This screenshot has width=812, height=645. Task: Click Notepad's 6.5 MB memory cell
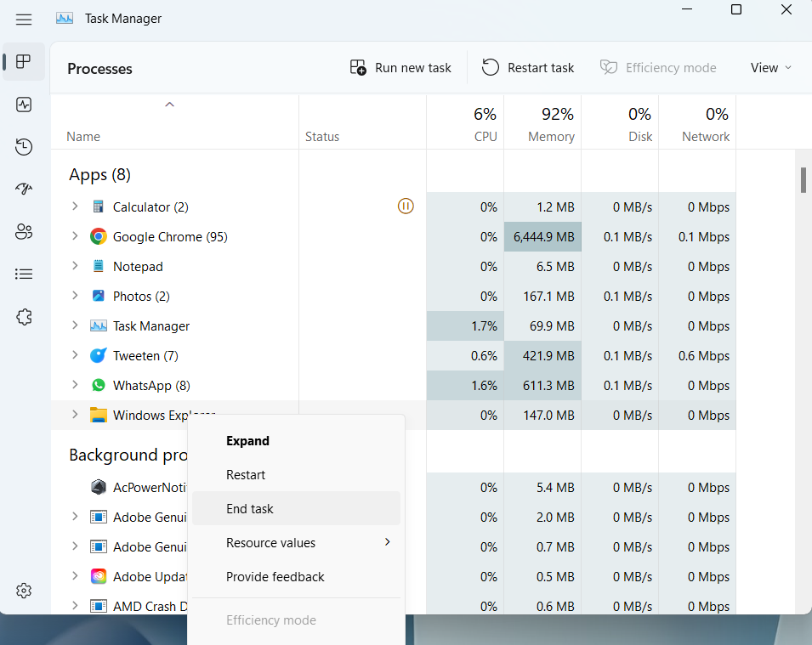(542, 267)
